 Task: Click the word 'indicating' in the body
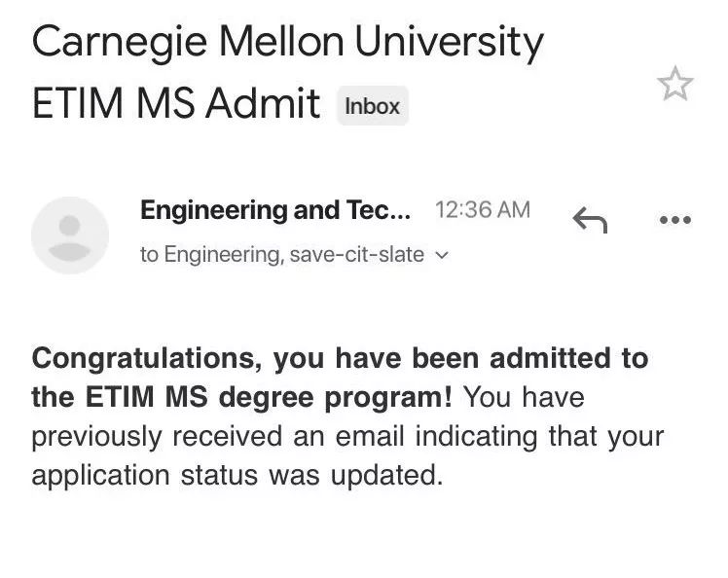tap(476, 437)
